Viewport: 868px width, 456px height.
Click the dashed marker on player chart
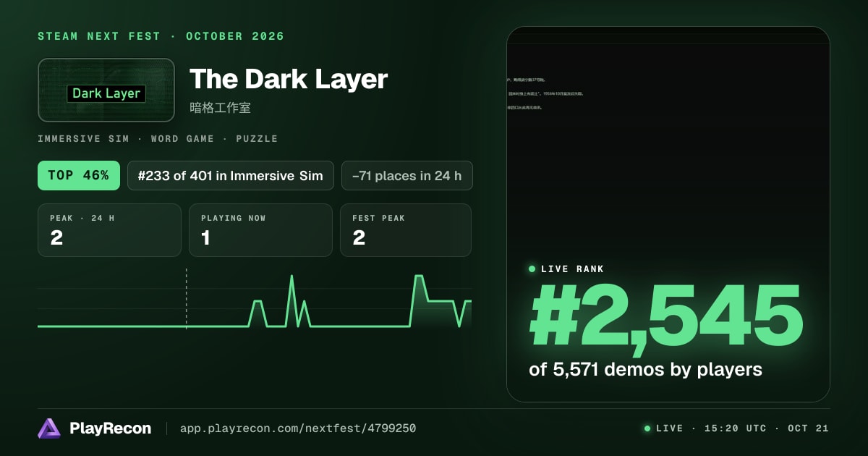click(187, 298)
